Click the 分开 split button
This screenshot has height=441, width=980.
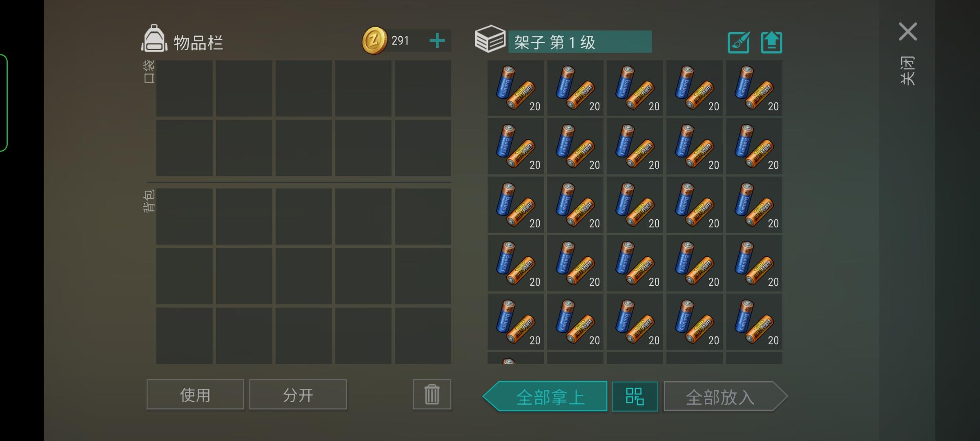tap(298, 394)
